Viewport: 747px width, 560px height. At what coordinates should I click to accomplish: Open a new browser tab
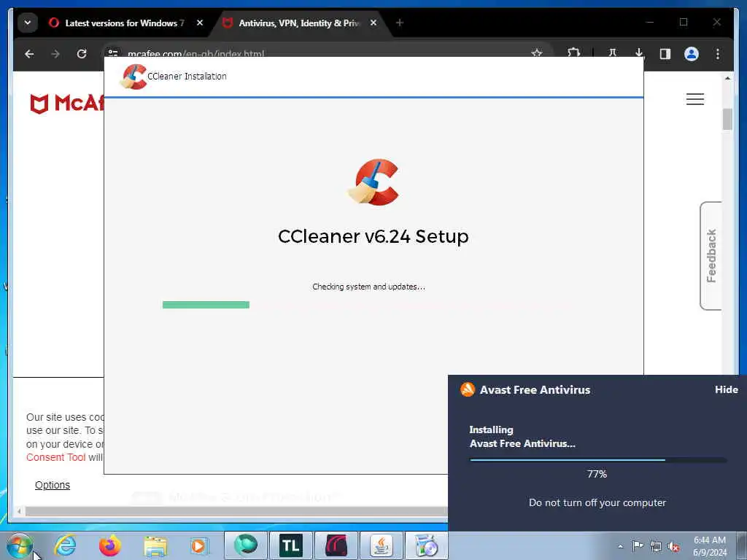(x=399, y=23)
